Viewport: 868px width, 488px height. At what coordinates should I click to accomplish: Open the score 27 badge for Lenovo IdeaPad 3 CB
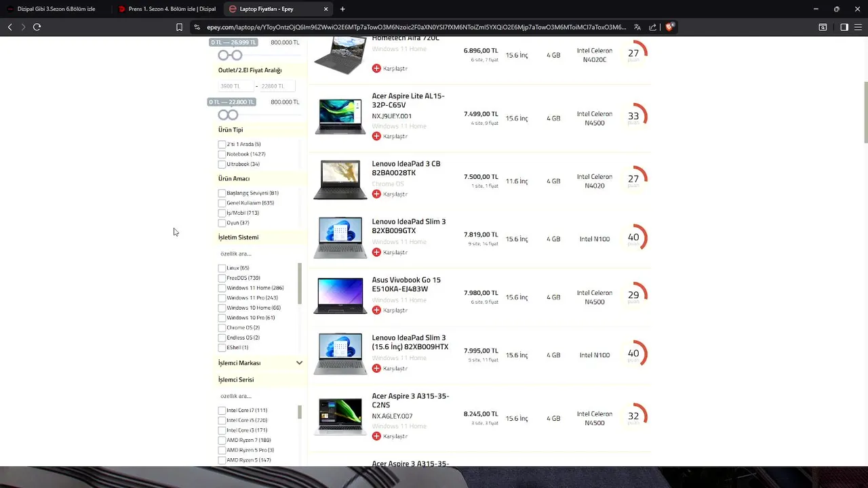click(633, 180)
